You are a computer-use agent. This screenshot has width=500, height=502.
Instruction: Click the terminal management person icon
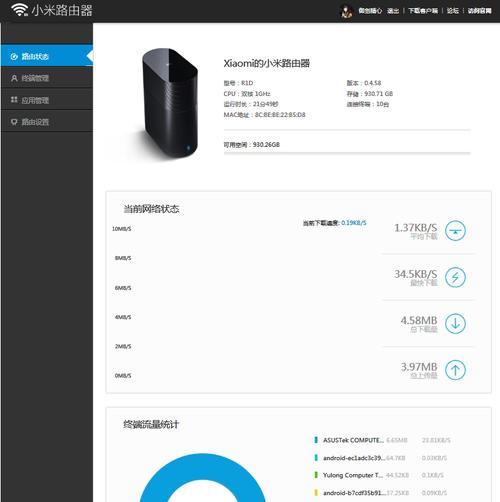(14, 78)
